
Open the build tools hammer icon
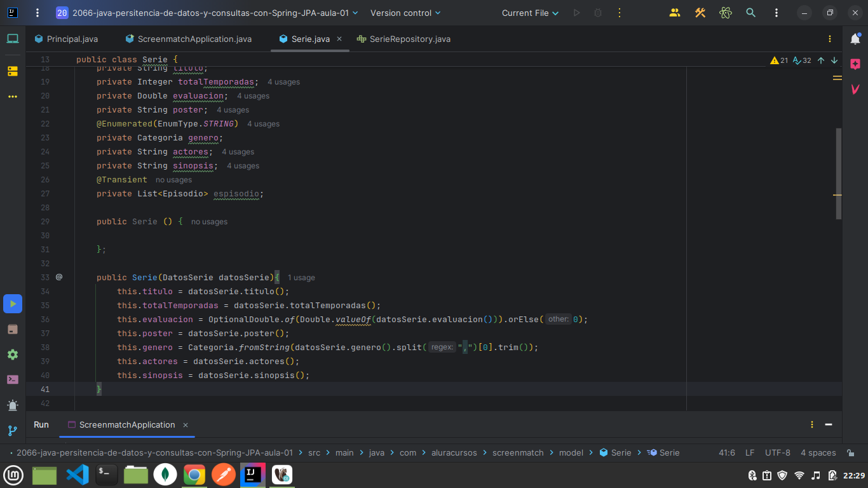(700, 13)
